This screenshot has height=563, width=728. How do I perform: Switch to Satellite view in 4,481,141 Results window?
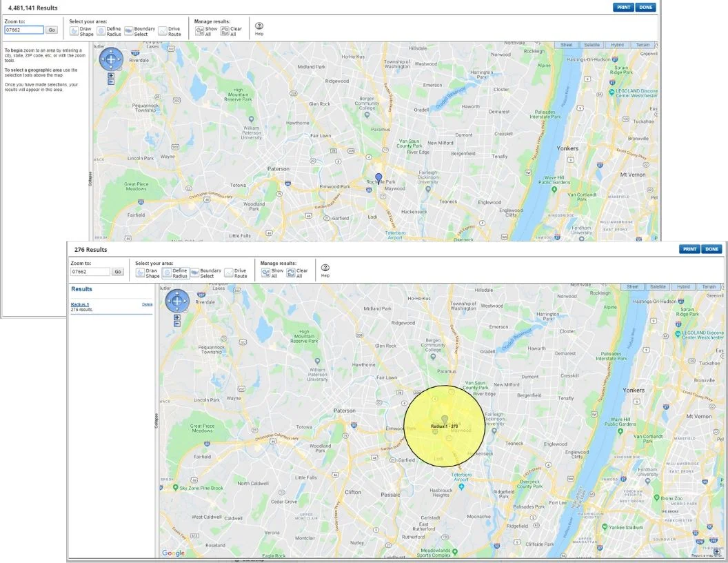[x=591, y=45]
